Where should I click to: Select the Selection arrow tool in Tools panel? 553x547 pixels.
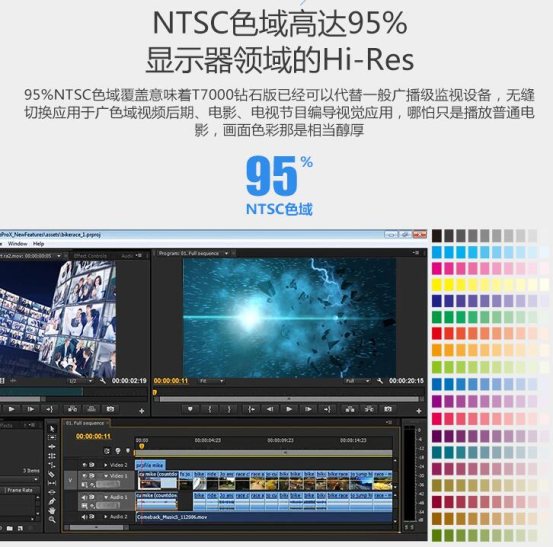tap(52, 429)
